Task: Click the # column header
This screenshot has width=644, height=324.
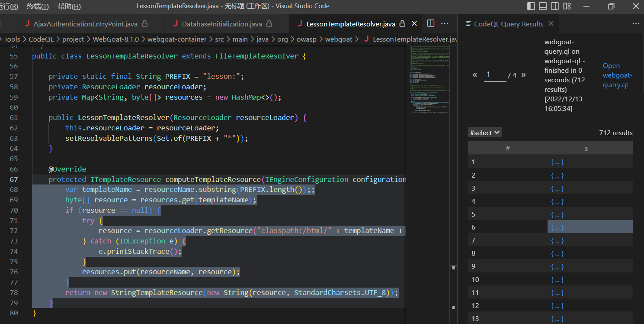Action: pyautogui.click(x=508, y=148)
